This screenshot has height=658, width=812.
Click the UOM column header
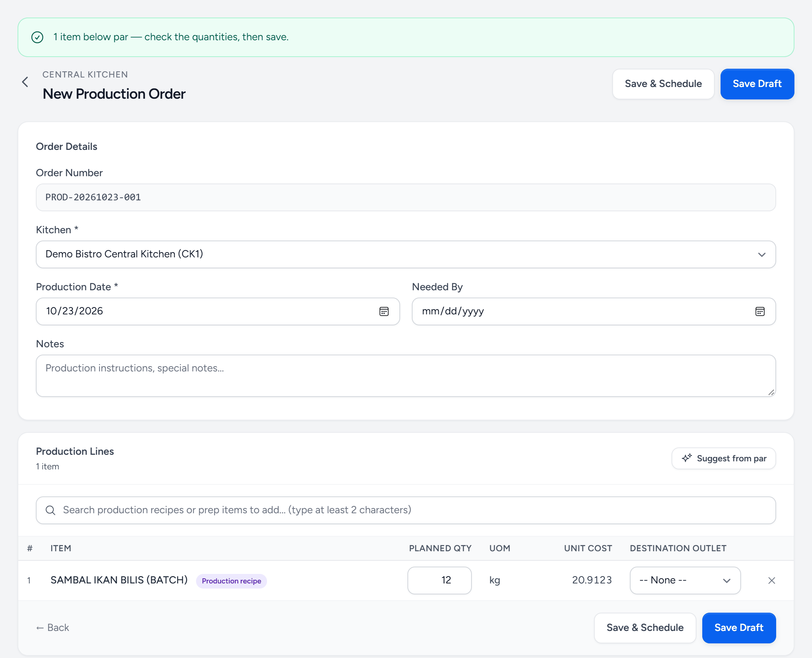(500, 548)
